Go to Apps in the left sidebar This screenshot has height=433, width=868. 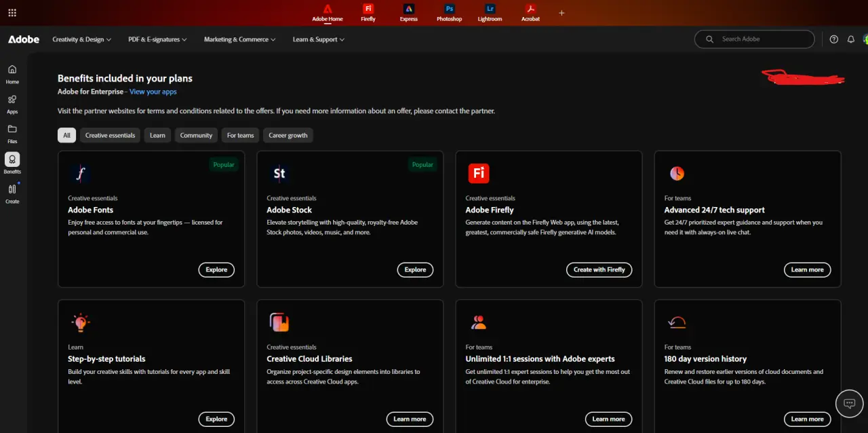12,104
